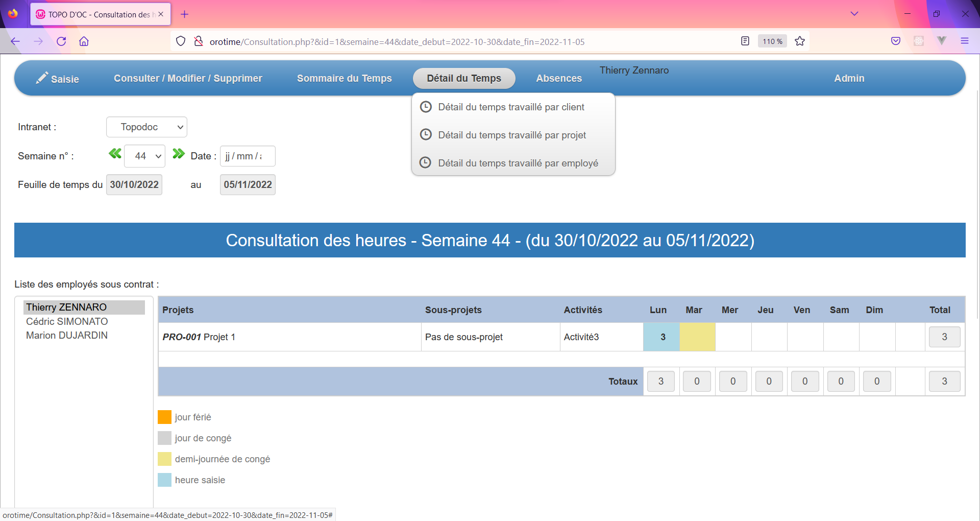The image size is (980, 521).
Task: Click the Date input field
Action: click(247, 156)
